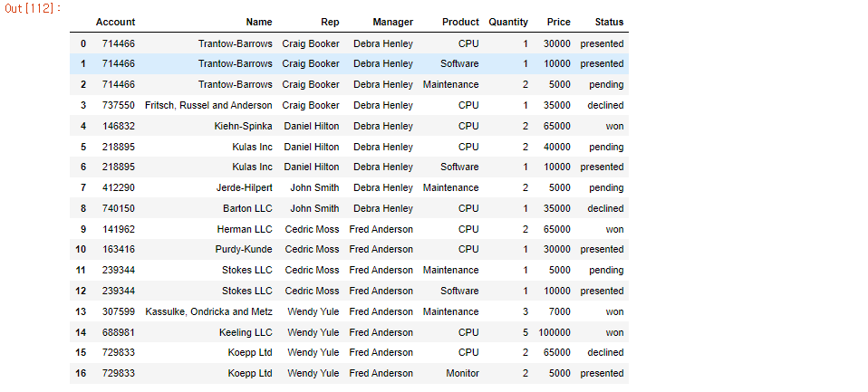This screenshot has height=392, width=868.
Task: Select Stokes LLC name in row 11
Action: [x=247, y=270]
